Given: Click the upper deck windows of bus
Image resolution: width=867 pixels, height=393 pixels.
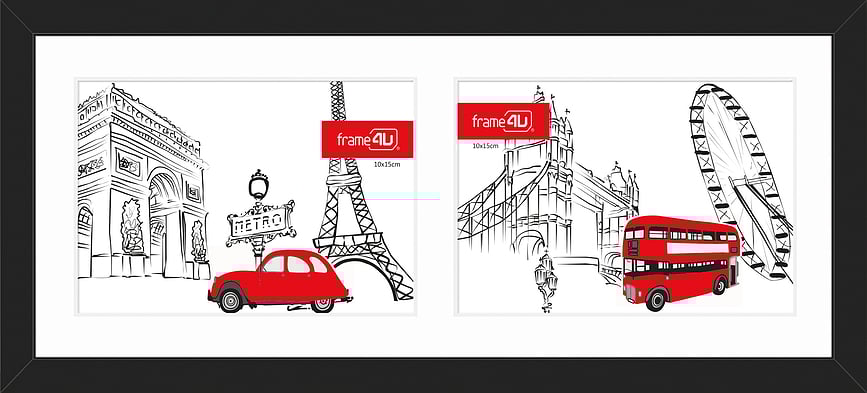Looking at the screenshot, I should (681, 234).
